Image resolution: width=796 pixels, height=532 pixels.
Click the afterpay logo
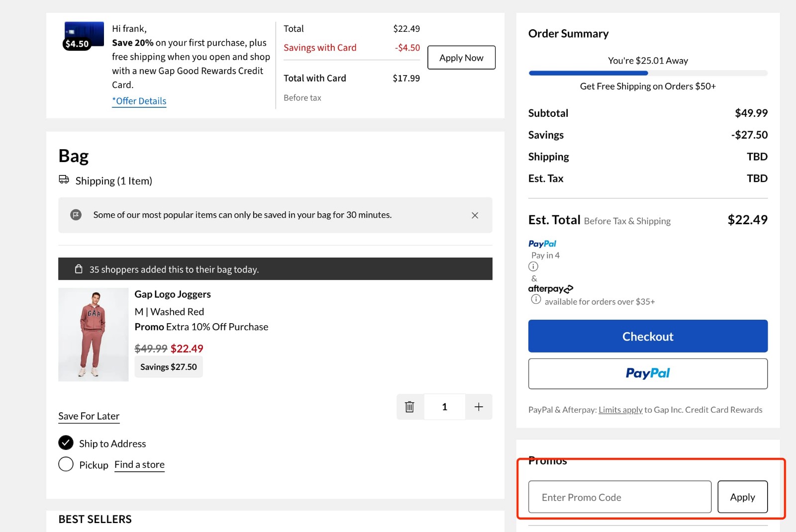550,288
